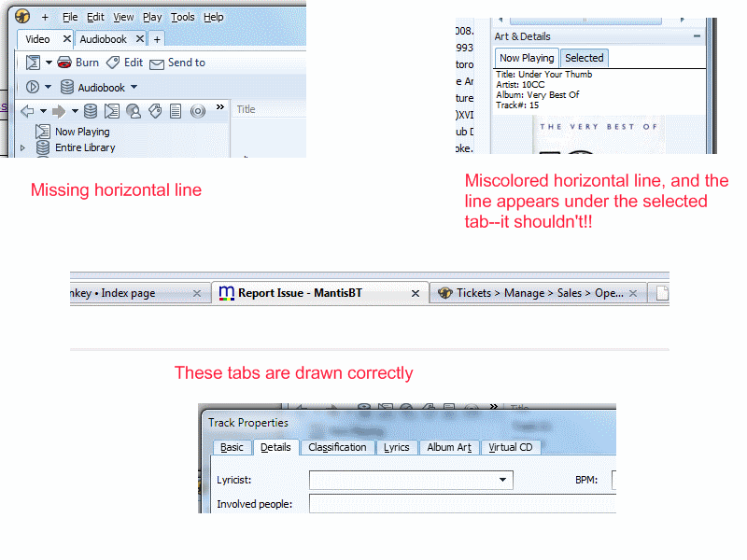This screenshot has height=560, width=747.
Task: Click the Burn disc icon
Action: coord(64,63)
